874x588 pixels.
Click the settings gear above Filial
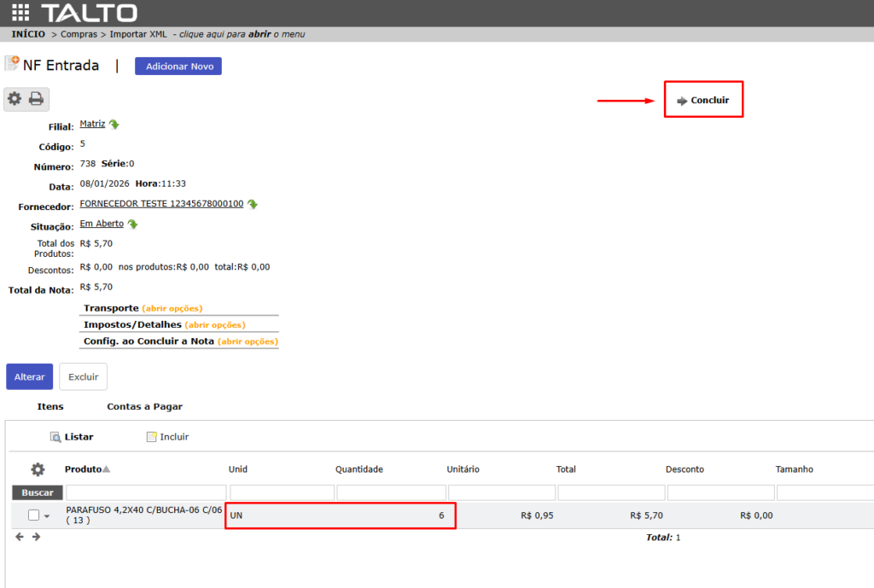(15, 99)
